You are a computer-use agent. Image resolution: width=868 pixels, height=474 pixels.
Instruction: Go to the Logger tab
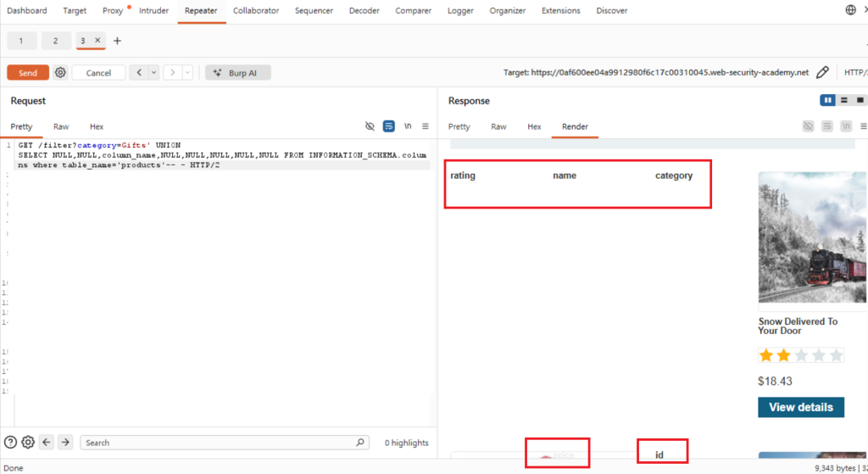(460, 10)
